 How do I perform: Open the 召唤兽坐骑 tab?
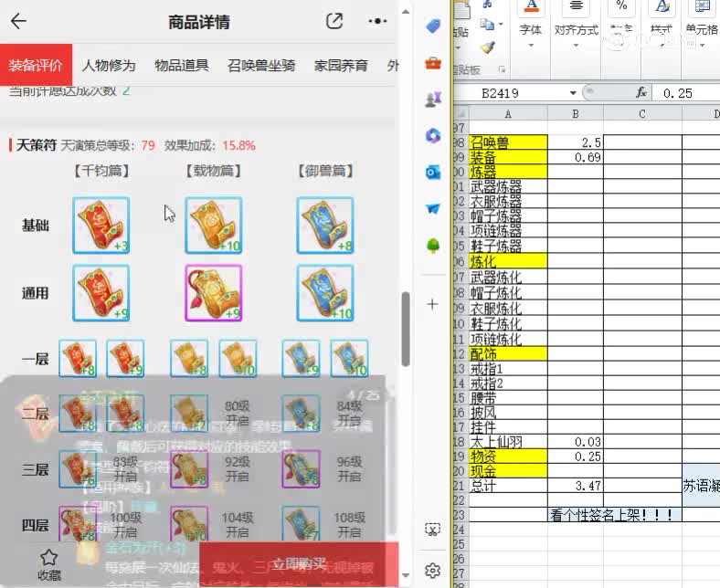[260, 65]
